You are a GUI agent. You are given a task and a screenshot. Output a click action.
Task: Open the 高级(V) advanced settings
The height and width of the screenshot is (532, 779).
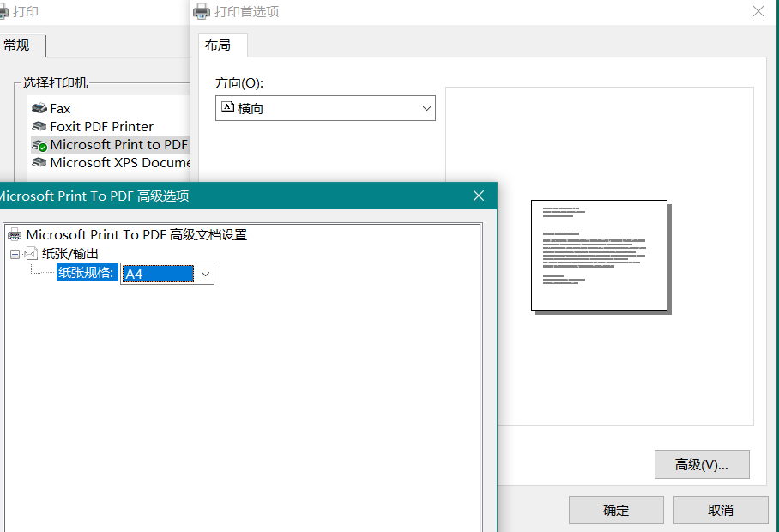(x=702, y=464)
